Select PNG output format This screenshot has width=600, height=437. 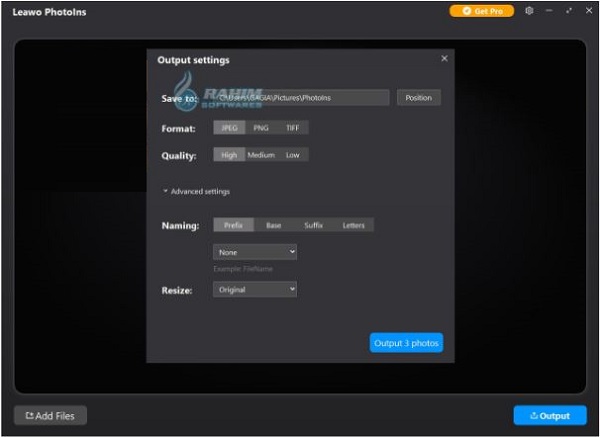(261, 128)
